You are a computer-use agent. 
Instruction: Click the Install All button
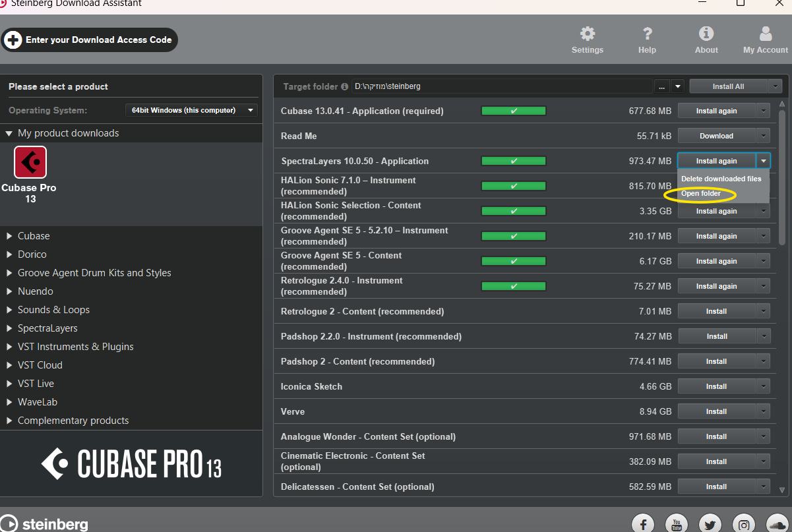[x=728, y=86]
